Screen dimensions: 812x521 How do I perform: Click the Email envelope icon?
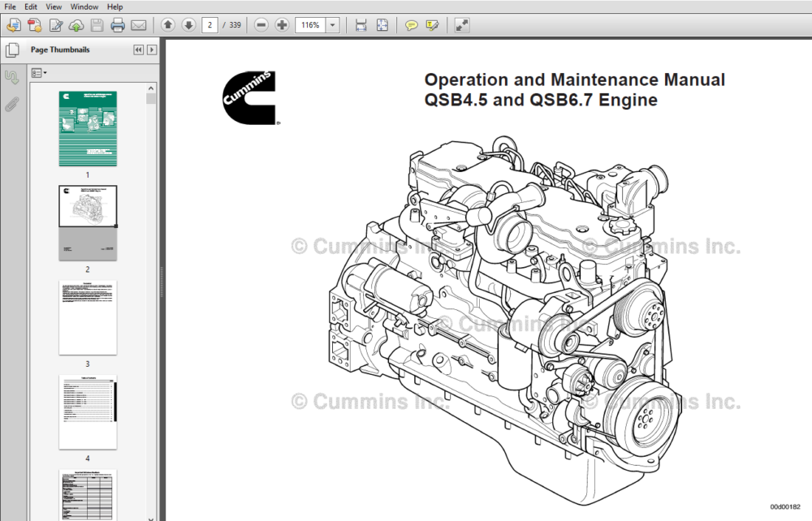(138, 25)
